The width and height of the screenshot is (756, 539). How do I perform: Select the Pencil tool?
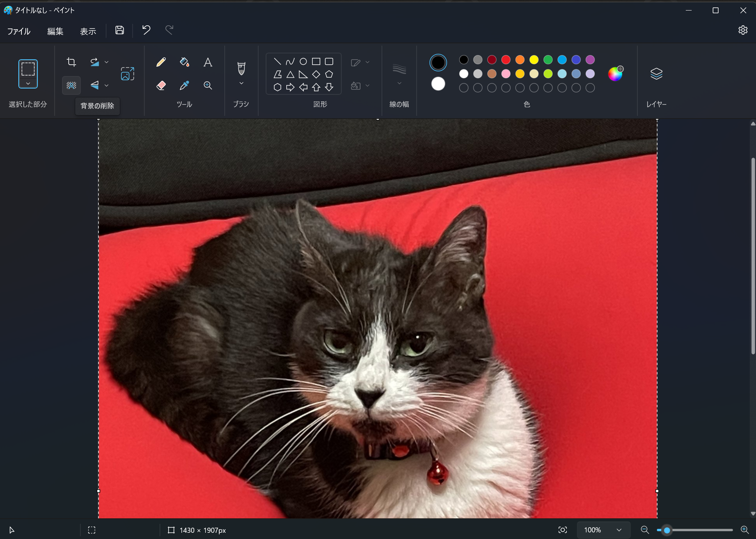point(161,62)
